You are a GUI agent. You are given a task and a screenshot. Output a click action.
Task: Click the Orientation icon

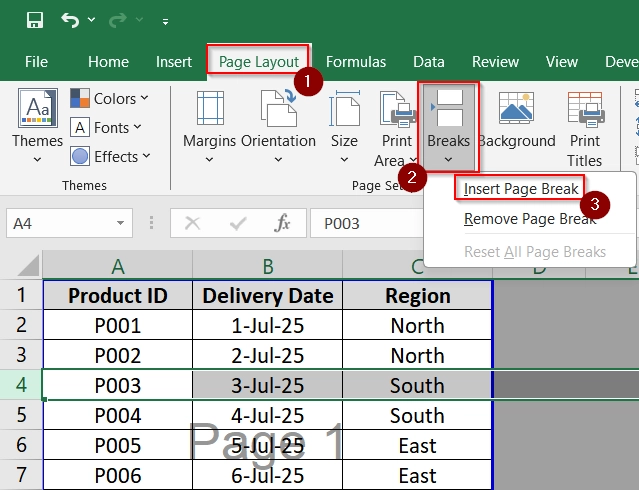[279, 108]
